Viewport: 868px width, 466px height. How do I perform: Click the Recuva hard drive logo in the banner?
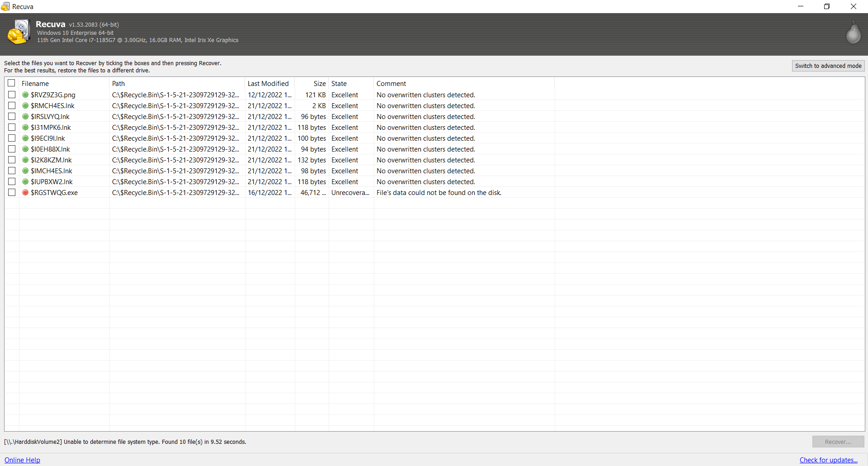click(19, 32)
